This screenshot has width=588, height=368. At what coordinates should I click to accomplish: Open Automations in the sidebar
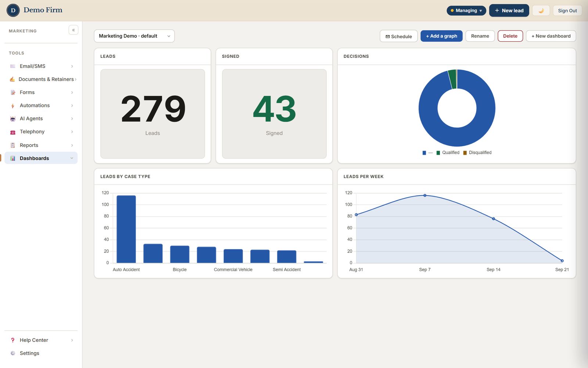coord(41,106)
